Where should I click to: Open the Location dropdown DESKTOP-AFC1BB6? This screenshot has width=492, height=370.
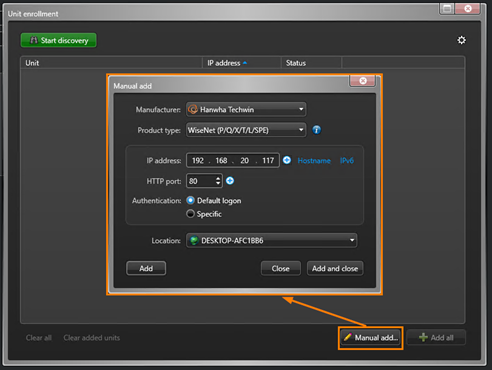click(x=272, y=240)
